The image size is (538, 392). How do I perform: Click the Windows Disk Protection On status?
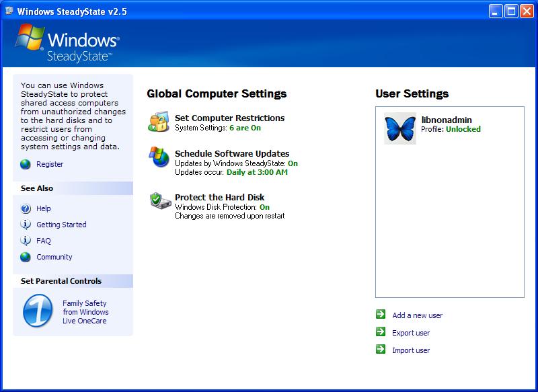coord(264,207)
